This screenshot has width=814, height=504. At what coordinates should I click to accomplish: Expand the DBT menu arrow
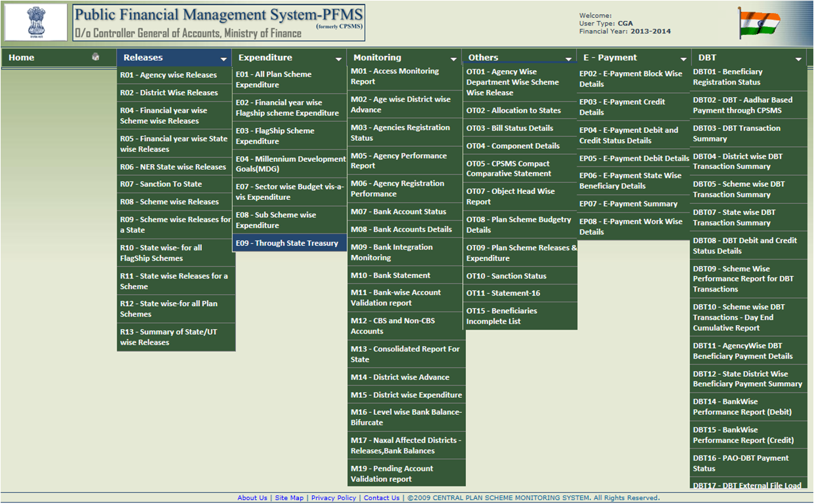tap(798, 59)
